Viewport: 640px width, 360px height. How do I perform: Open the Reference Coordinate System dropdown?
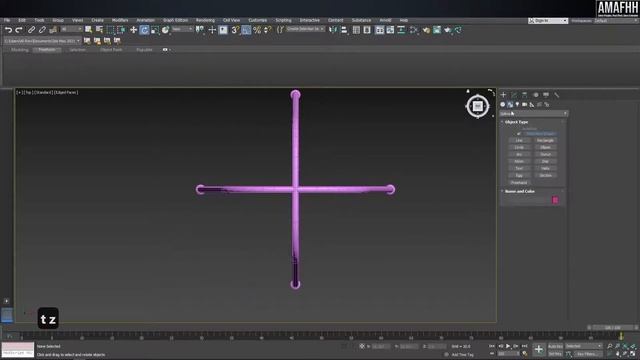[x=182, y=29]
